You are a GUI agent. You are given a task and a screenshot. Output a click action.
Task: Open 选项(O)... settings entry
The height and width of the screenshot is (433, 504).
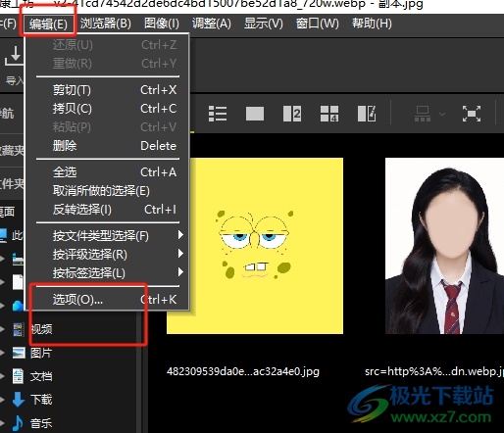tap(108, 300)
